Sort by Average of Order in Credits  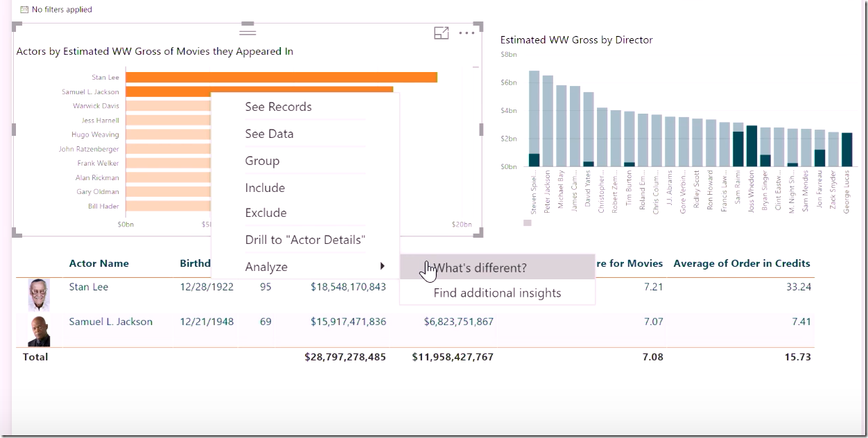(742, 263)
